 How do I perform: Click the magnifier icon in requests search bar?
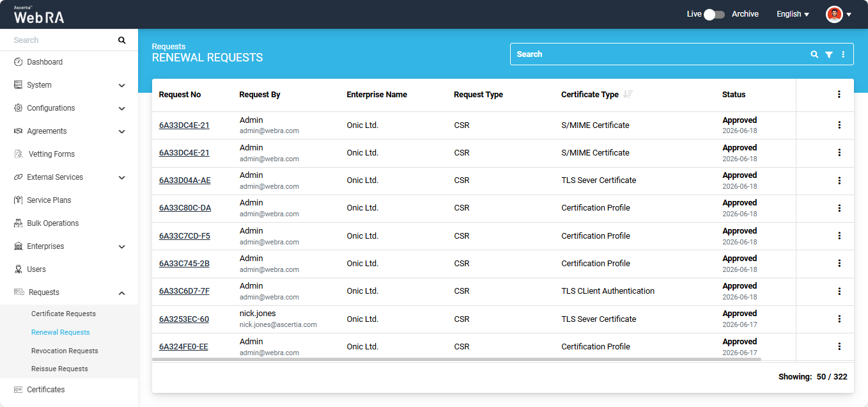click(814, 54)
